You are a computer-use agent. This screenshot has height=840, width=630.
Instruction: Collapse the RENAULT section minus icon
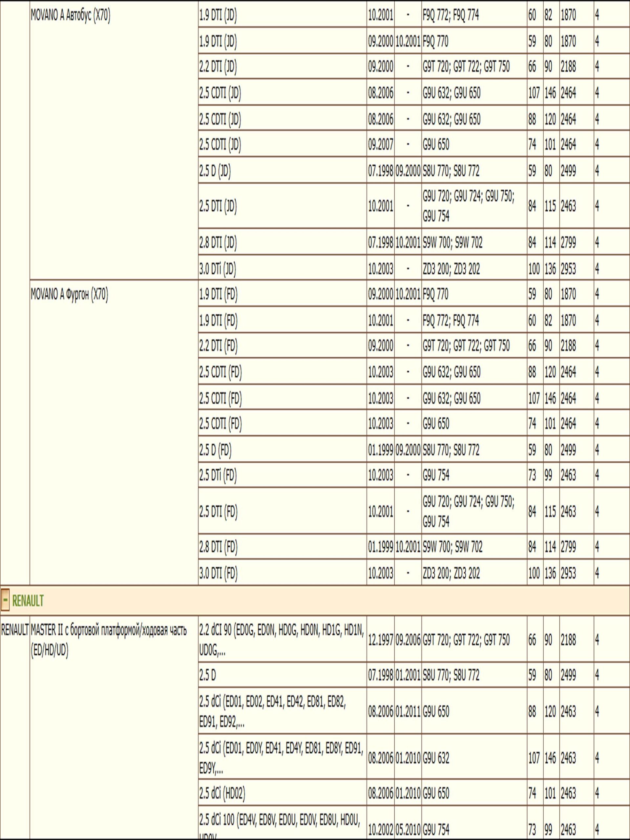(5, 601)
